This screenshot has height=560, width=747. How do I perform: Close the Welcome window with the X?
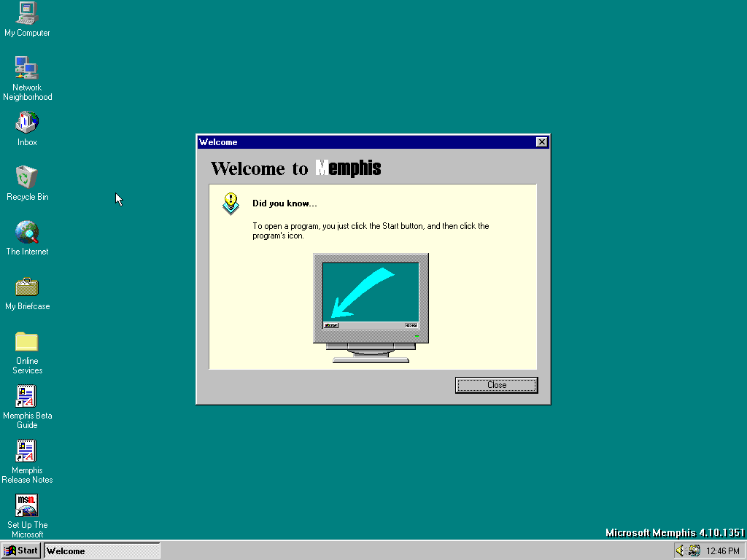(x=541, y=142)
